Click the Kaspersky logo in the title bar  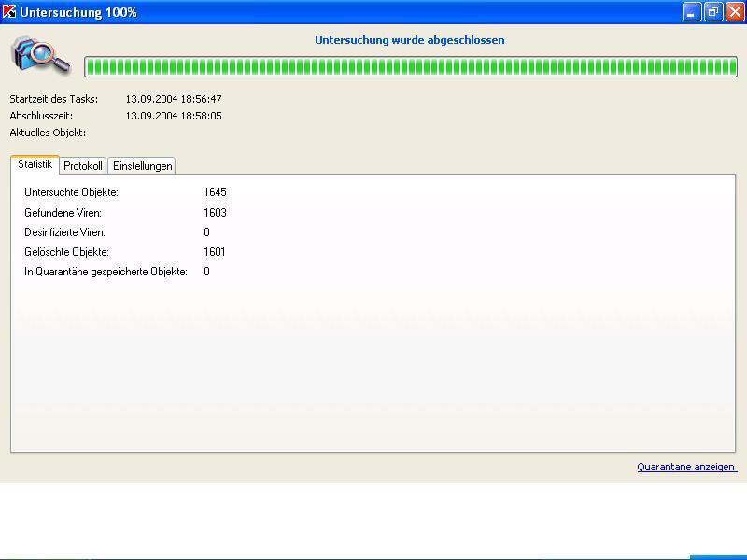(9, 12)
